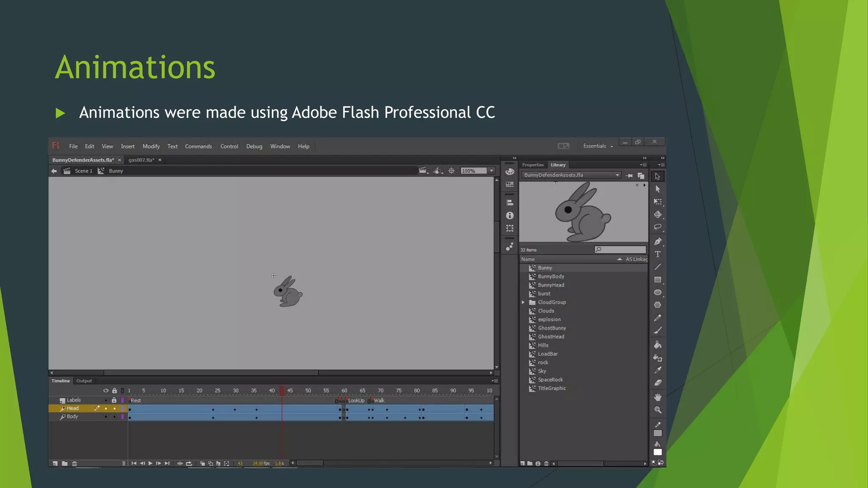Select the Subselection tool
This screenshot has height=488, width=868.
tap(657, 189)
